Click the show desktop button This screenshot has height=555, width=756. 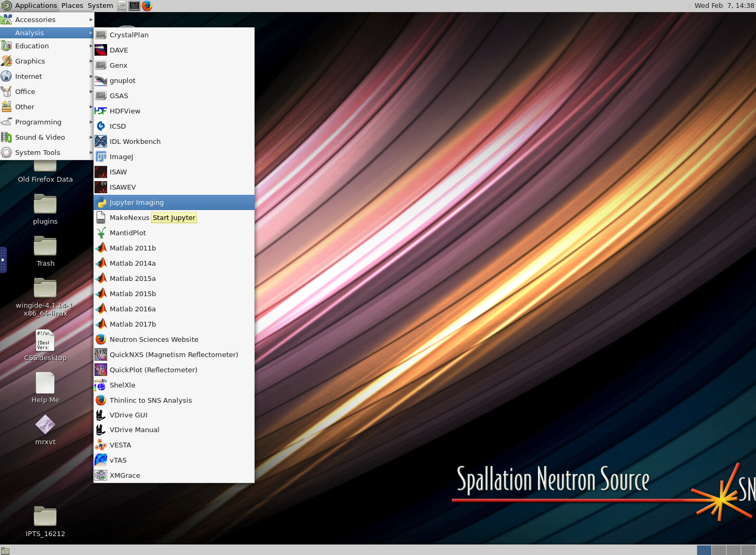tap(5, 551)
